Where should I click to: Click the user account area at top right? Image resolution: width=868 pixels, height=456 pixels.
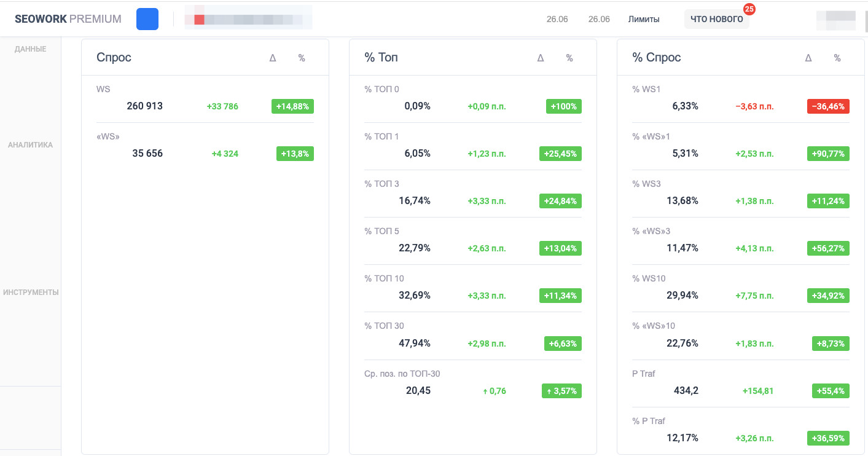(x=836, y=19)
